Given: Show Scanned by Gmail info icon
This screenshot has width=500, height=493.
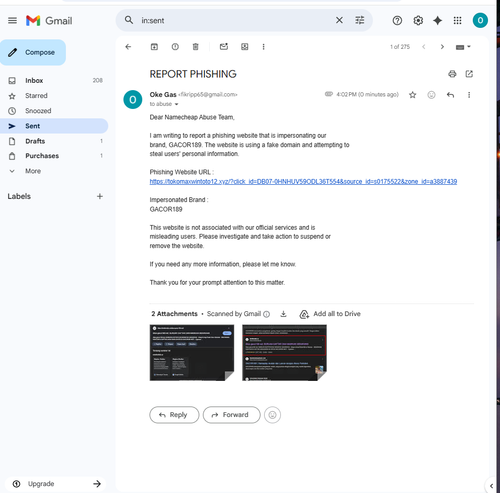Looking at the screenshot, I should click(266, 314).
